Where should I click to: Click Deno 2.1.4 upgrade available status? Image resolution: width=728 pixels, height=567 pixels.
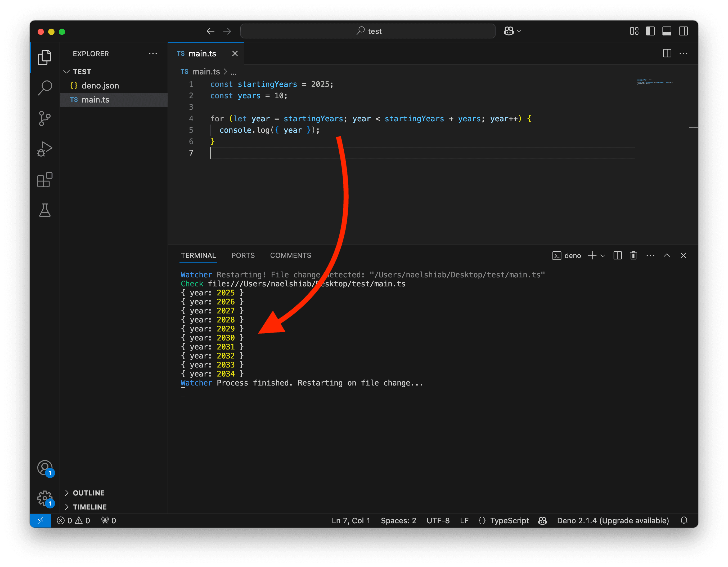click(x=613, y=520)
